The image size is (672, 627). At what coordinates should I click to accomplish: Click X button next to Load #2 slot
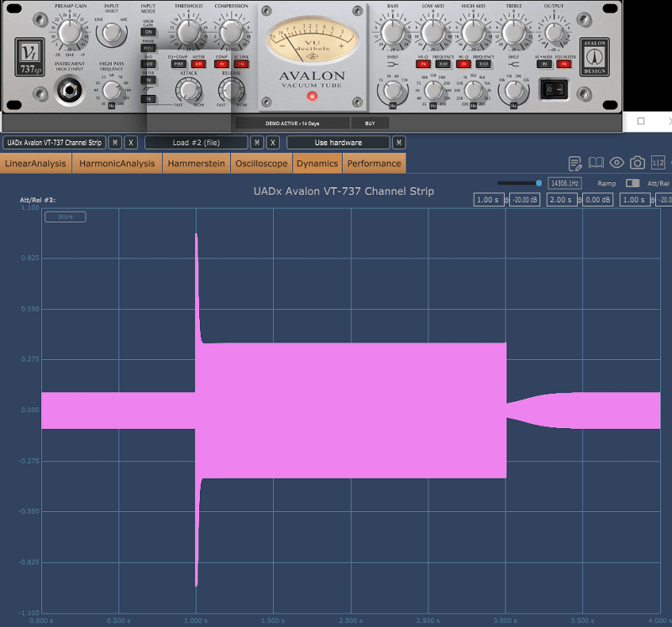(272, 143)
